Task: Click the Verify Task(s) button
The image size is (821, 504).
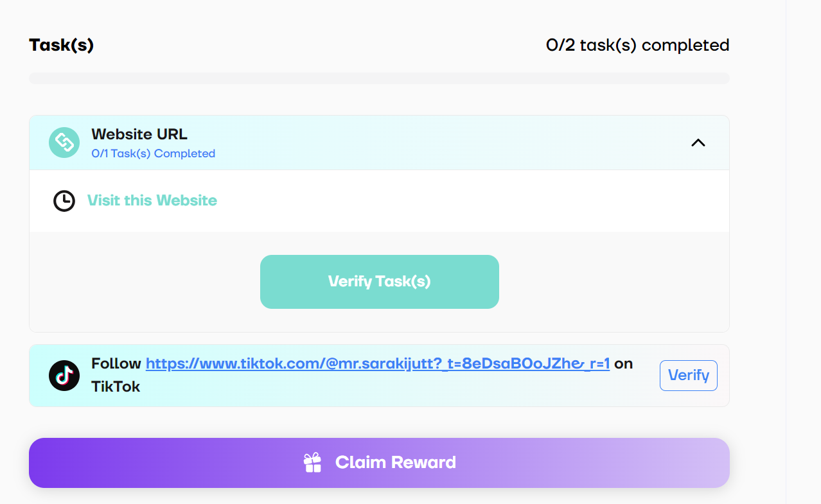Action: (380, 282)
